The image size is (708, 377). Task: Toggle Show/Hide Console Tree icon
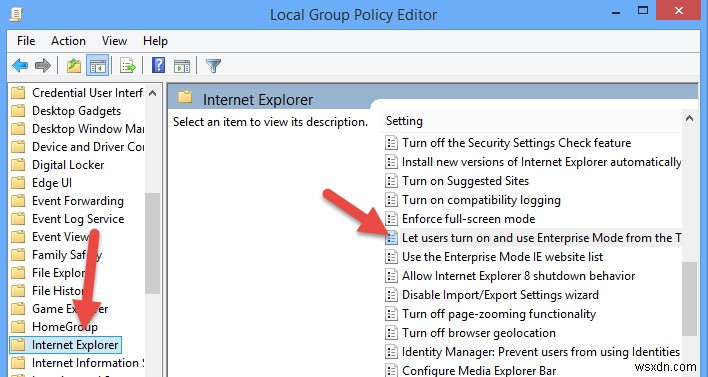[98, 66]
